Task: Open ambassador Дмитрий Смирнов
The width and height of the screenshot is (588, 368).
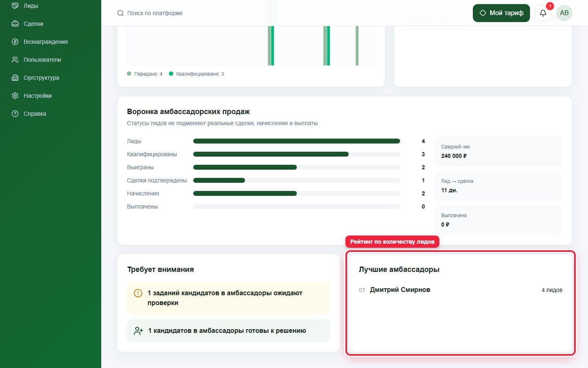Action: tap(400, 290)
